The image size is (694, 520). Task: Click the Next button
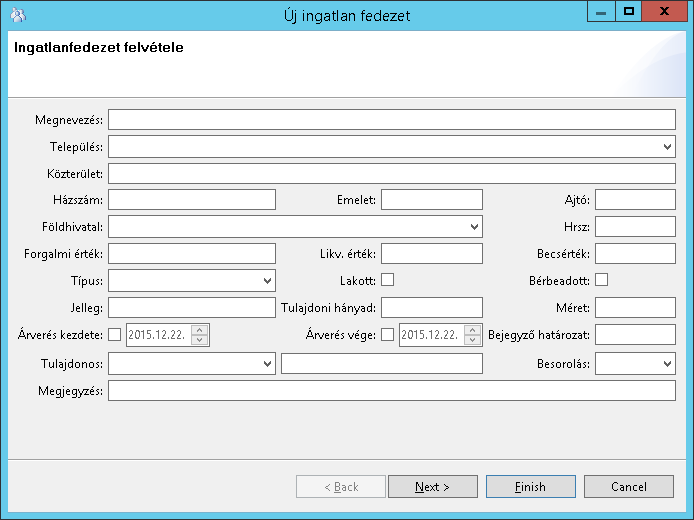(x=432, y=487)
